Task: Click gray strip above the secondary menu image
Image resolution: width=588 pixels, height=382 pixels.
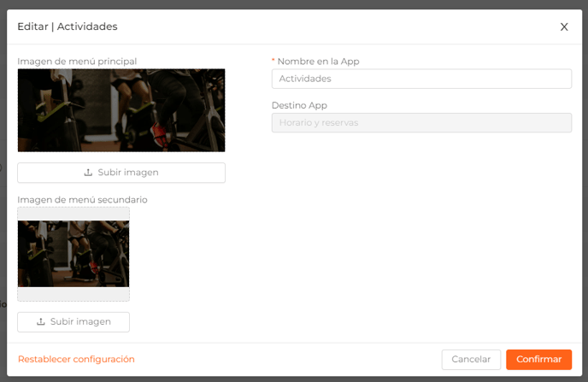Action: tap(73, 214)
